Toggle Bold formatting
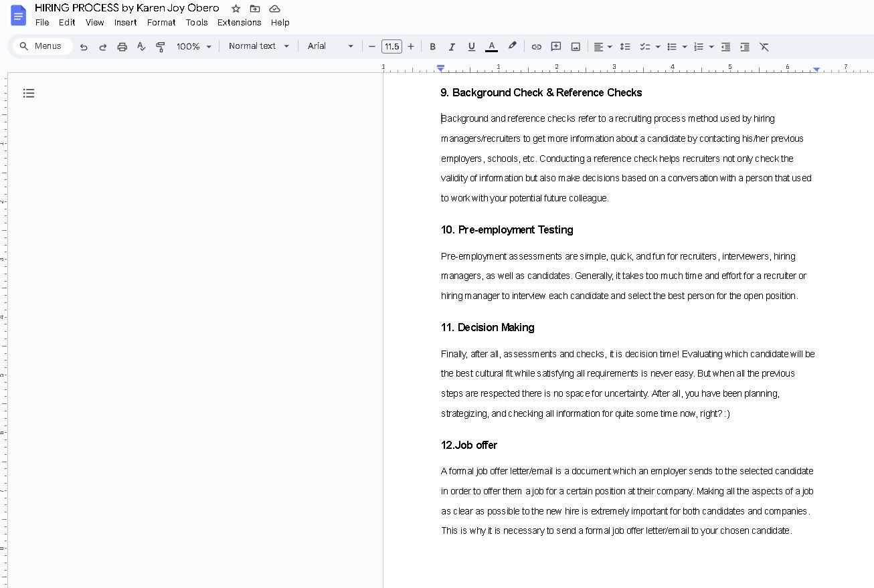Screen dimensions: 874x588 pyautogui.click(x=432, y=47)
